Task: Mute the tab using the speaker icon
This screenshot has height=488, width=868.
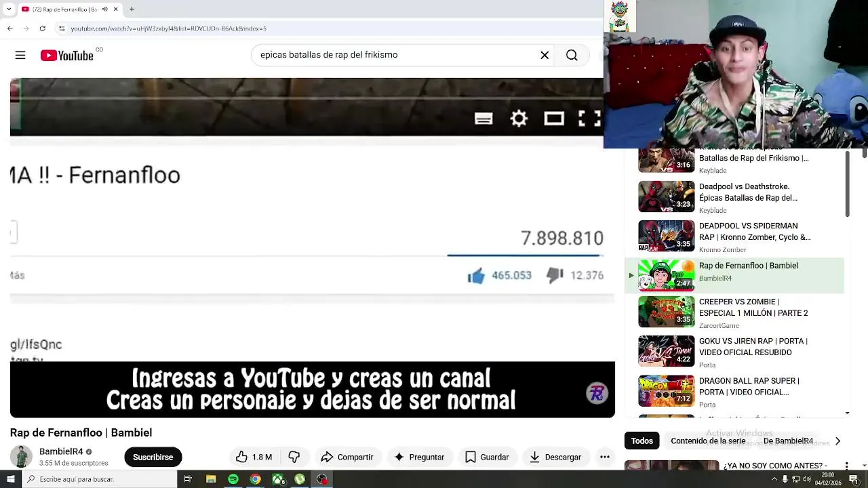Action: 104,9
